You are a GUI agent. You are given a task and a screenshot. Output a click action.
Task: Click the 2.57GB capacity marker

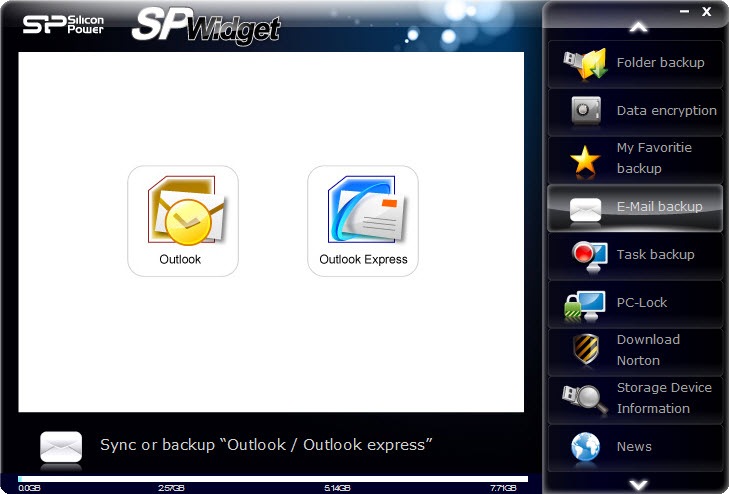[x=171, y=488]
